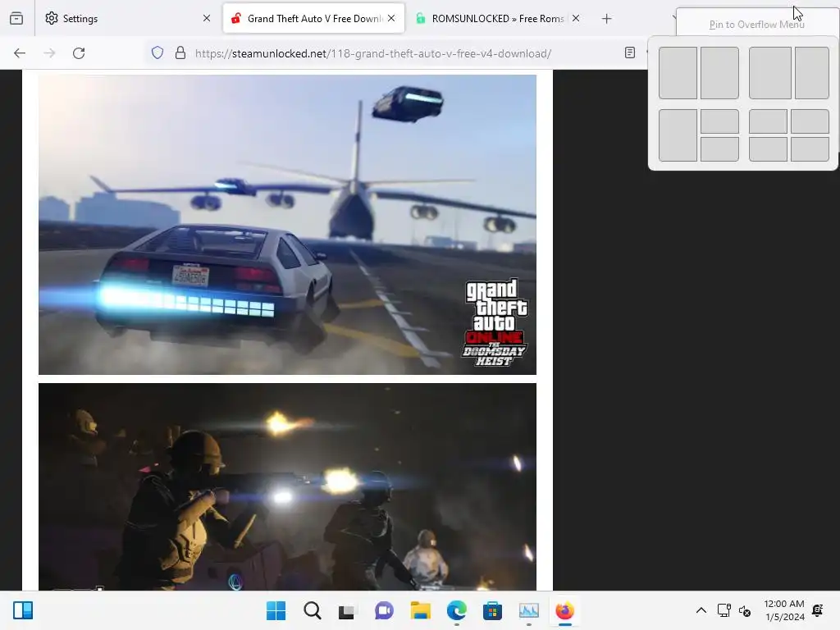Open the clock showing 12:00 AM 1/5/2024
840x630 pixels.
(x=783, y=610)
